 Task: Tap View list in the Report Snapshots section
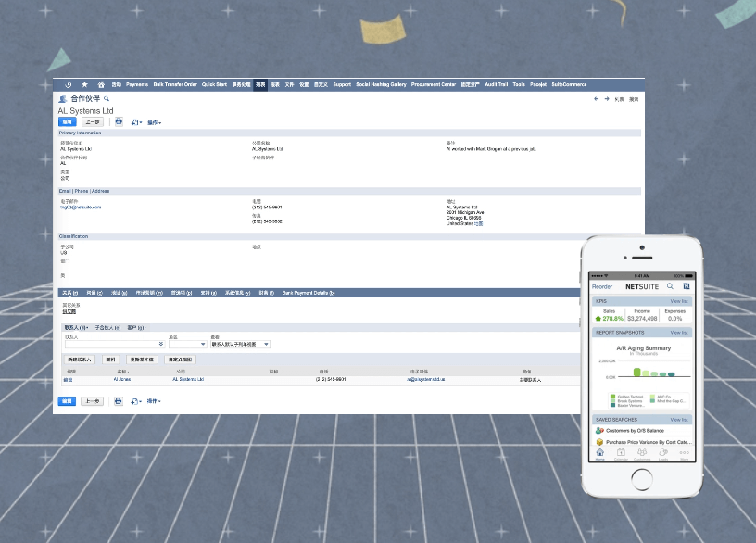coord(679,333)
